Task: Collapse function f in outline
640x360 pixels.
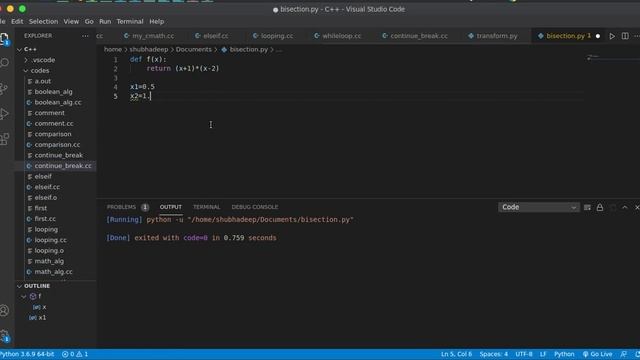Action: pos(23,296)
